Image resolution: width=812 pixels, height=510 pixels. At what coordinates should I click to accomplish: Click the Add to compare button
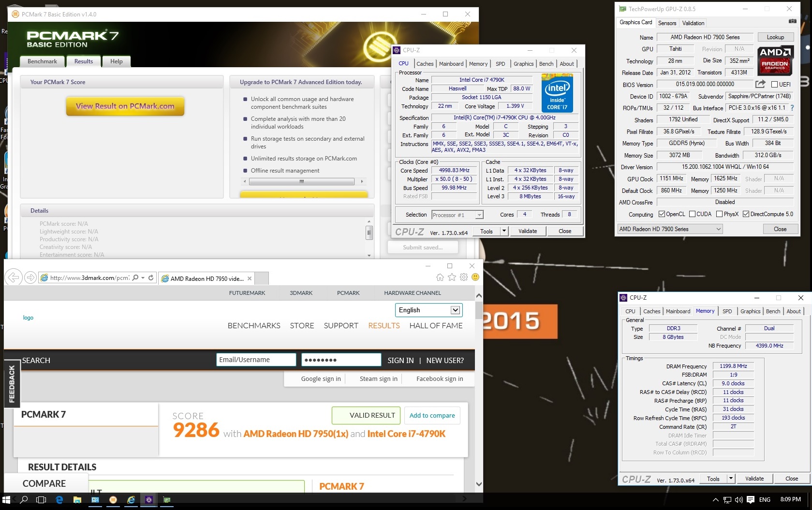coord(432,415)
